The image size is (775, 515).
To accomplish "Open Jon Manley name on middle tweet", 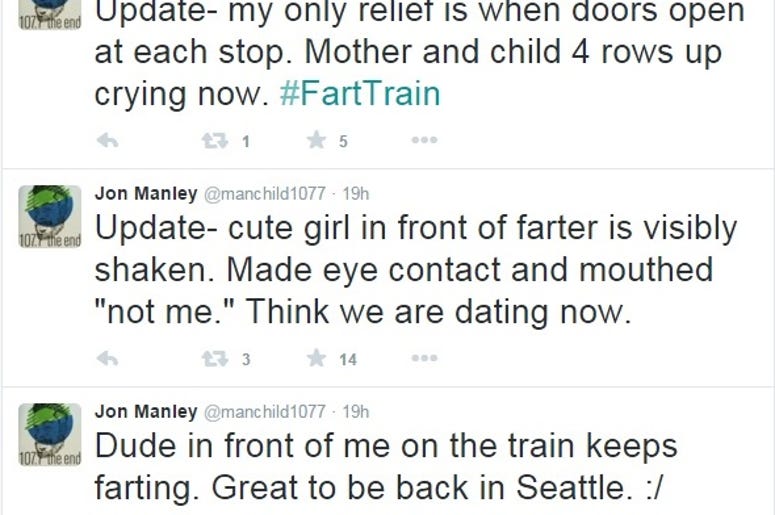I will pos(146,193).
